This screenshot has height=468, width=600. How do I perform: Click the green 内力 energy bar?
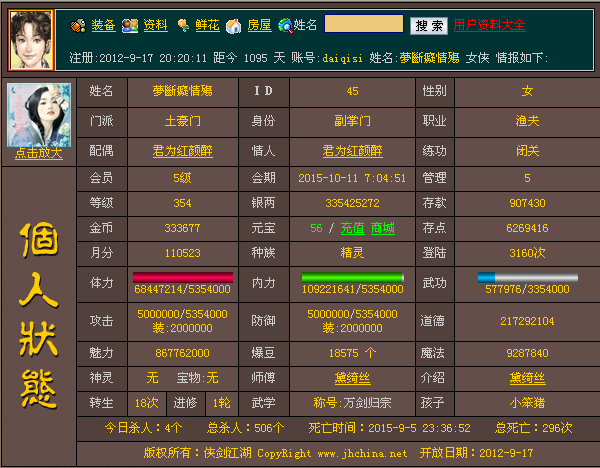click(352, 277)
